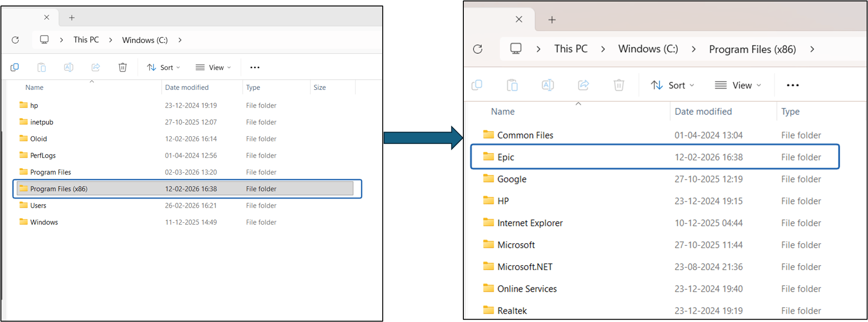
Task: Select the Google folder
Action: click(655, 179)
